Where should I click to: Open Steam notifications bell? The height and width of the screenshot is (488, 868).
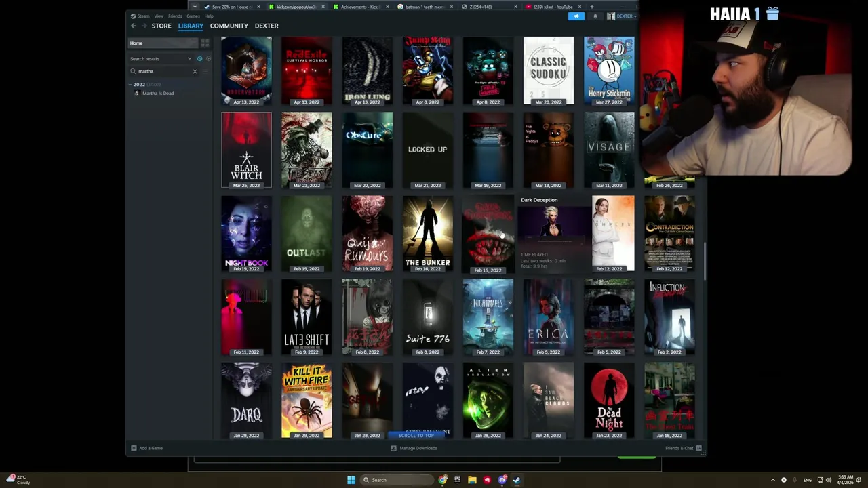click(x=595, y=16)
